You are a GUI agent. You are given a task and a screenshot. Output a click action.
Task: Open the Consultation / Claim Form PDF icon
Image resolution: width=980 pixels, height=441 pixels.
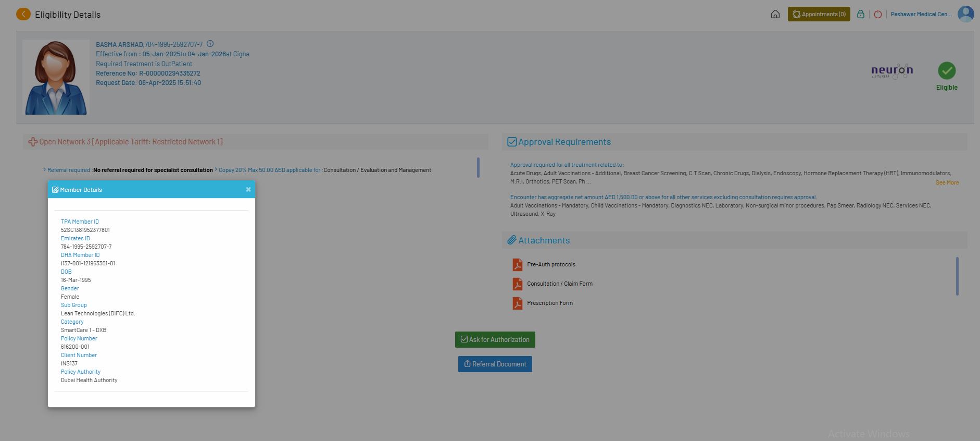(517, 284)
